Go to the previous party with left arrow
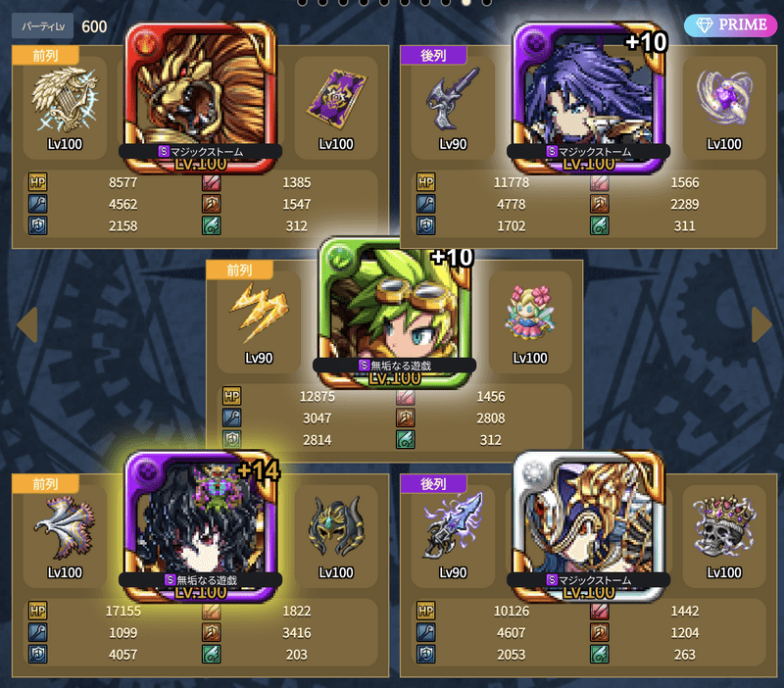The height and width of the screenshot is (688, 784). pos(27,325)
